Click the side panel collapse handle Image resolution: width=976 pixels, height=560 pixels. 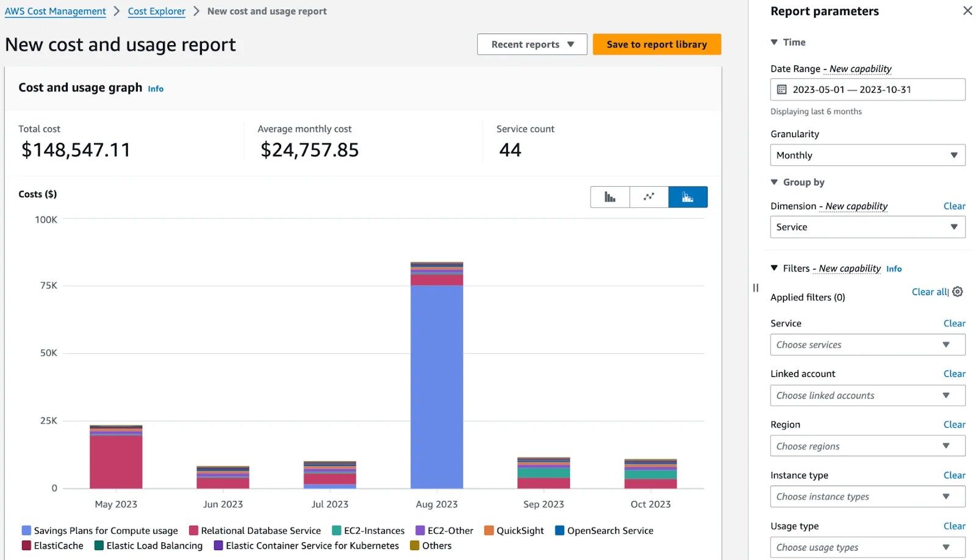[x=755, y=287]
